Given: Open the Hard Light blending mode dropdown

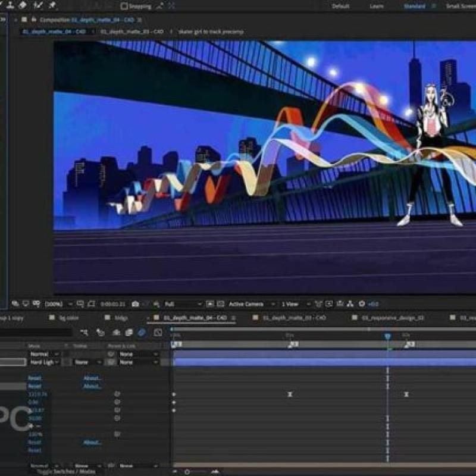Looking at the screenshot, I should click(44, 362).
